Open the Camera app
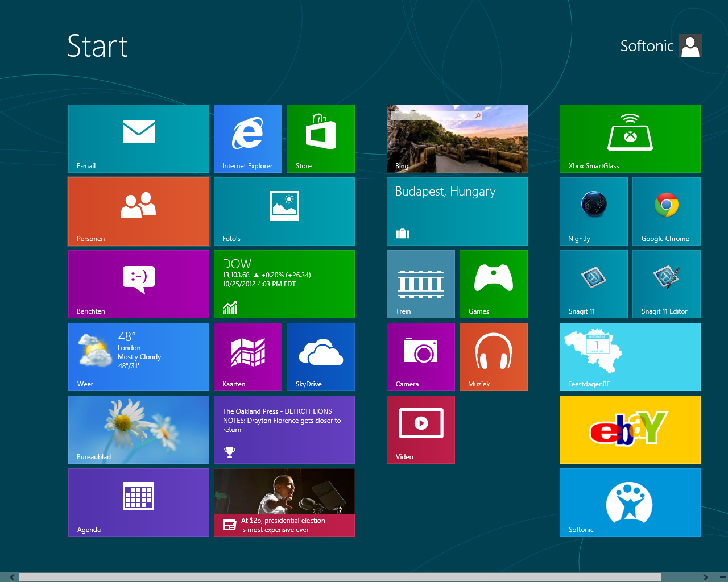This screenshot has width=728, height=582. [420, 356]
